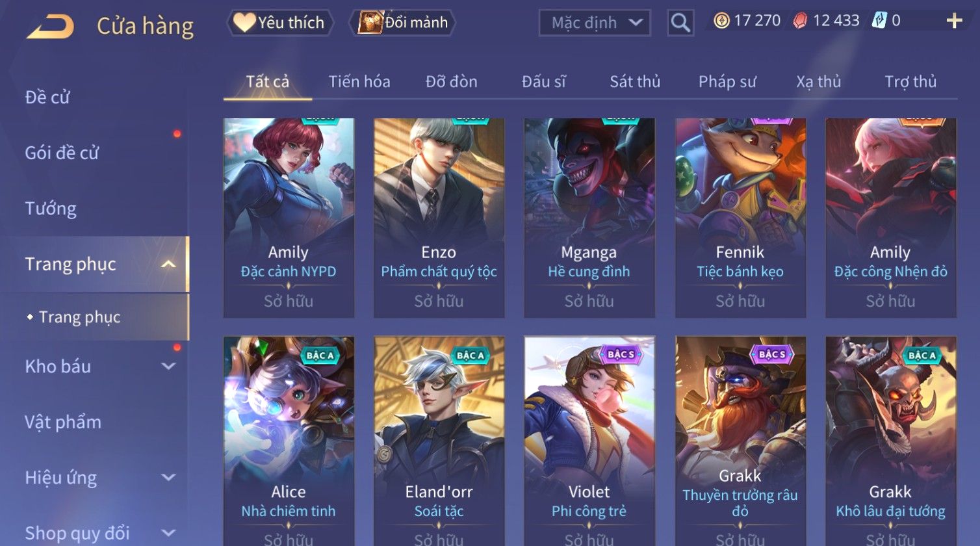Click the golden back arrow icon
The image size is (980, 546).
coord(50,26)
